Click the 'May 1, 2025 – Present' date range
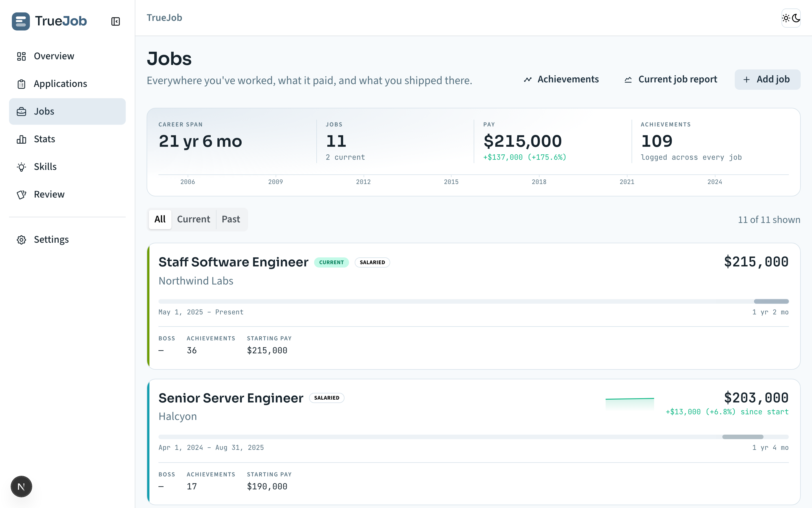This screenshot has height=508, width=812. [201, 312]
